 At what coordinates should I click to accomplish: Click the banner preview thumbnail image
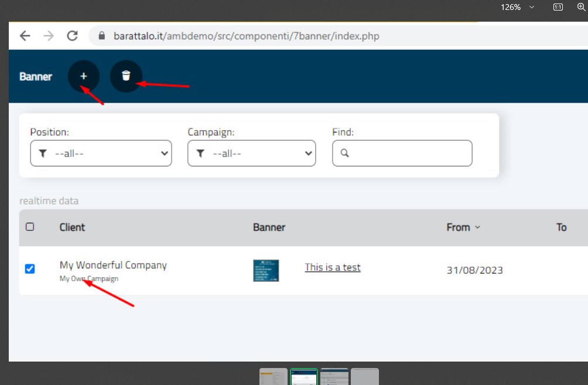pos(266,270)
